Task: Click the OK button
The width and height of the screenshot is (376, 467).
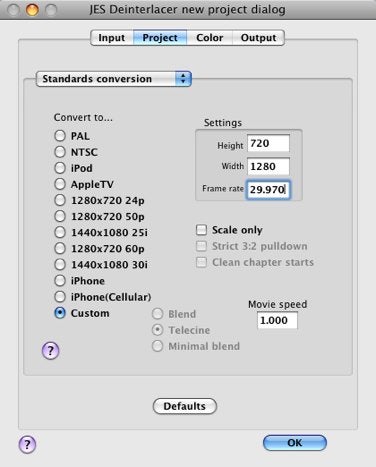Action: coord(295,443)
